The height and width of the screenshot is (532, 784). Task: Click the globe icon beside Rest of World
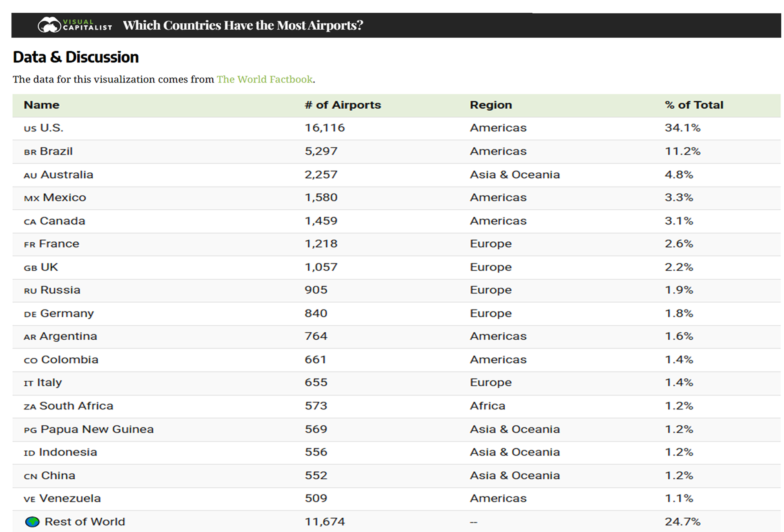[x=32, y=521]
